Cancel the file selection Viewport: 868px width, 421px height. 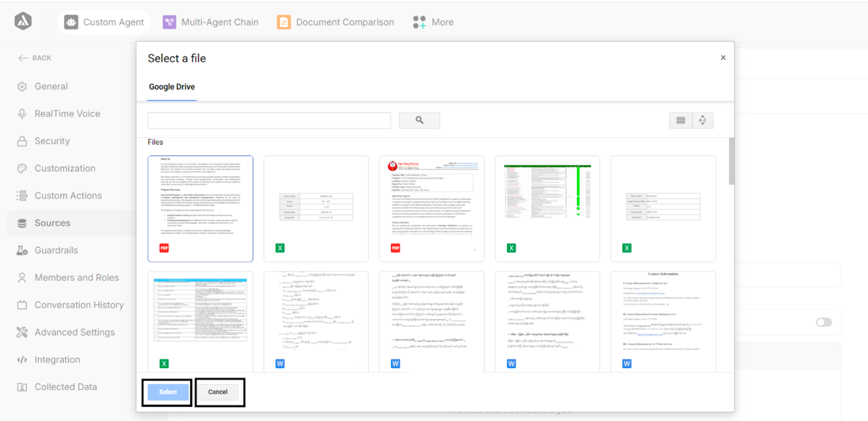pos(218,392)
